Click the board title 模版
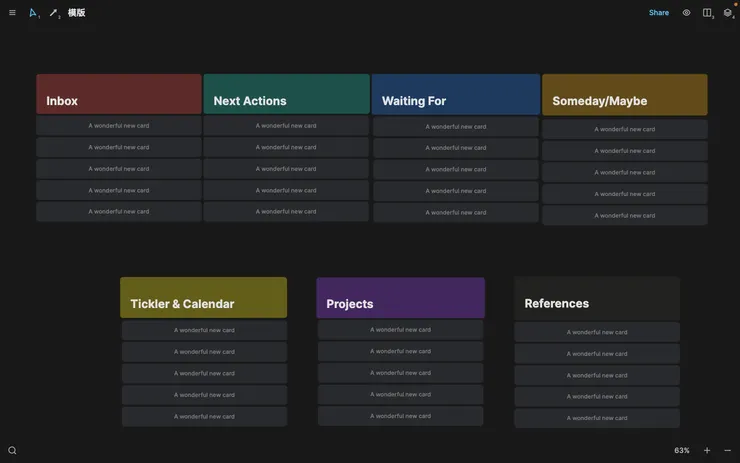The height and width of the screenshot is (463, 740). (x=77, y=13)
